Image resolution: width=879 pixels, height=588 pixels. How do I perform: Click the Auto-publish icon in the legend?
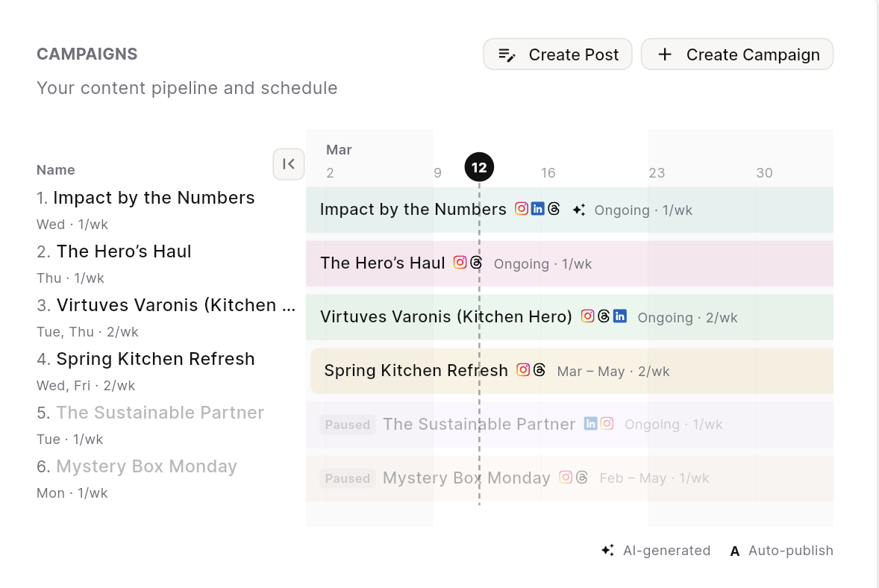click(734, 551)
